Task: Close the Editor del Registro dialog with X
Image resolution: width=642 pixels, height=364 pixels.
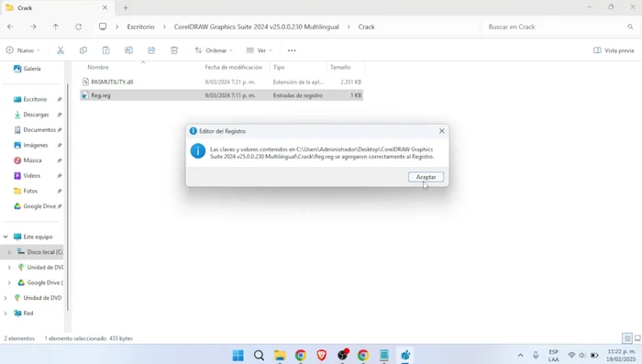Action: click(x=442, y=131)
